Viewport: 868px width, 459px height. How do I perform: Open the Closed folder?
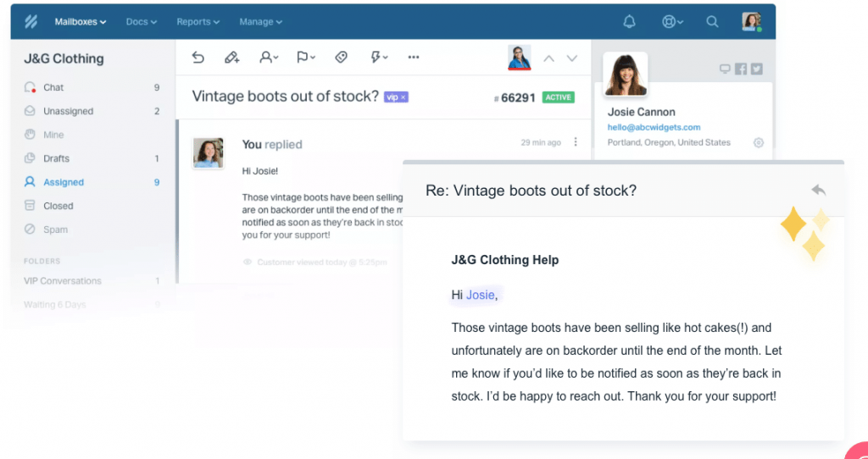pos(92,206)
